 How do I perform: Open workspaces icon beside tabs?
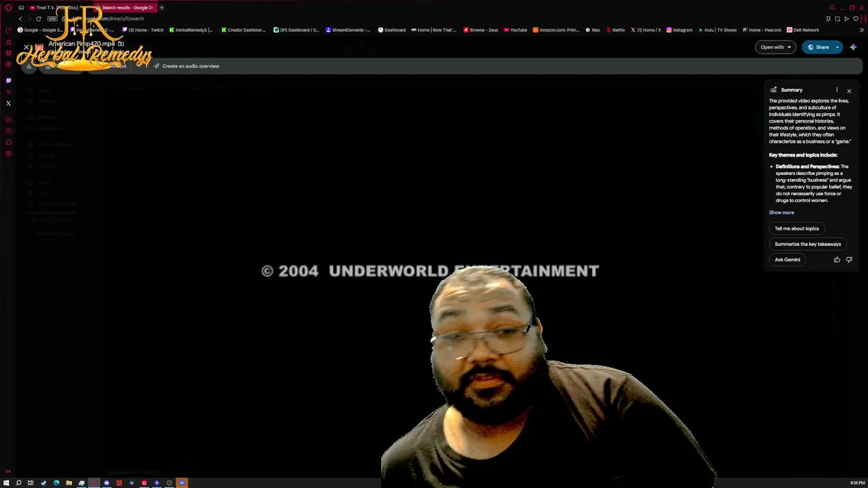click(x=21, y=7)
